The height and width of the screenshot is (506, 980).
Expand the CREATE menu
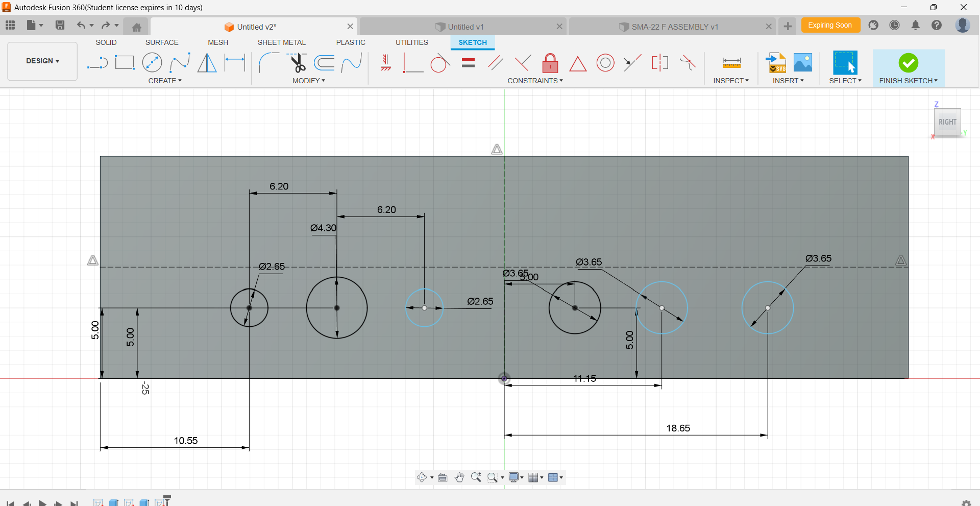click(165, 81)
